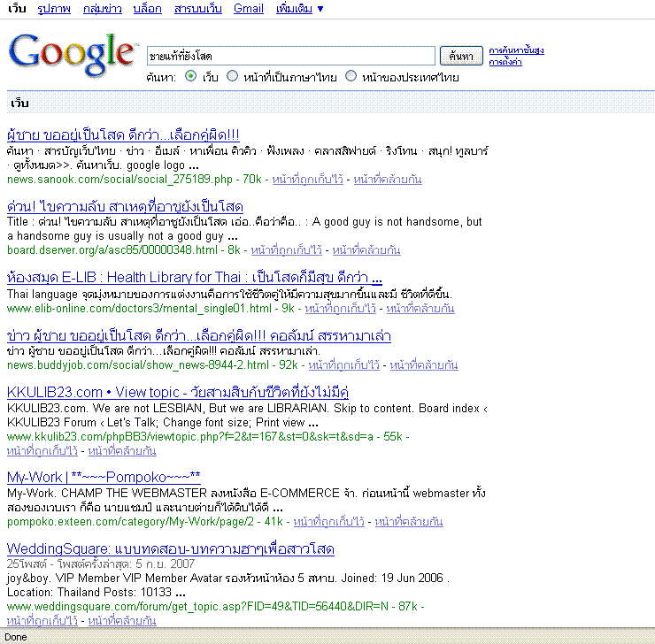Click the www.kkulib23.com/phpBB3/viewtopic.php URL text

pos(190,437)
